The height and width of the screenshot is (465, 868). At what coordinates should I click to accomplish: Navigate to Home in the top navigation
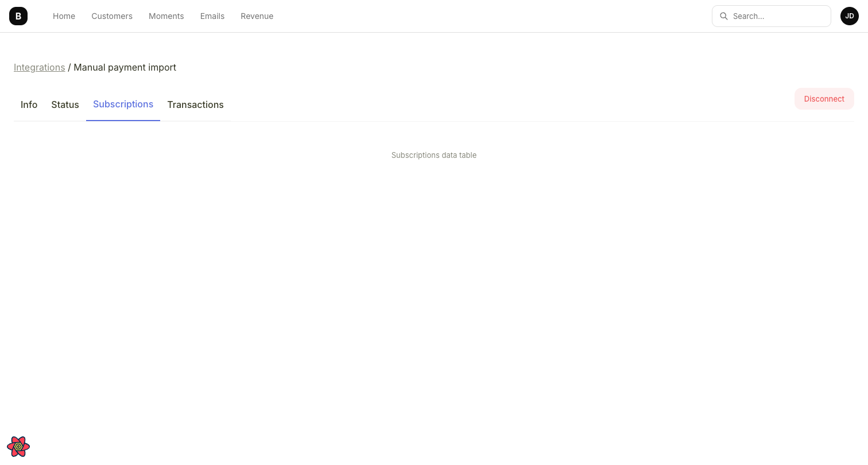pos(64,16)
